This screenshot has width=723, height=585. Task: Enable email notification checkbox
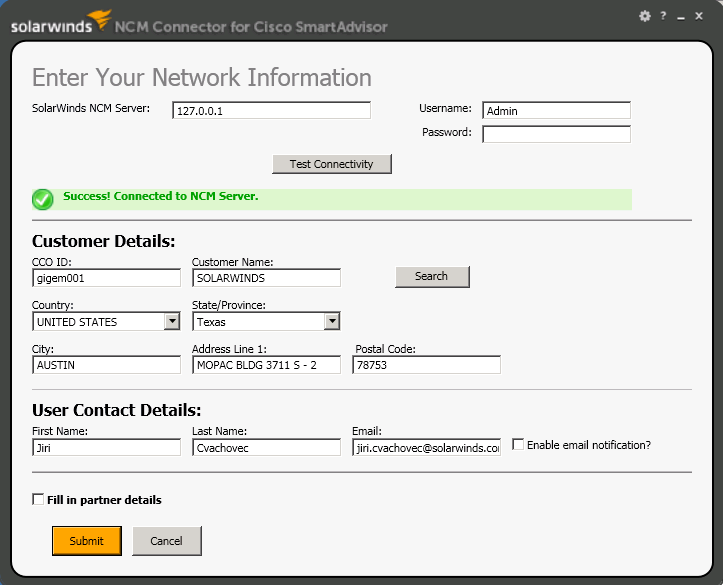[x=518, y=444]
